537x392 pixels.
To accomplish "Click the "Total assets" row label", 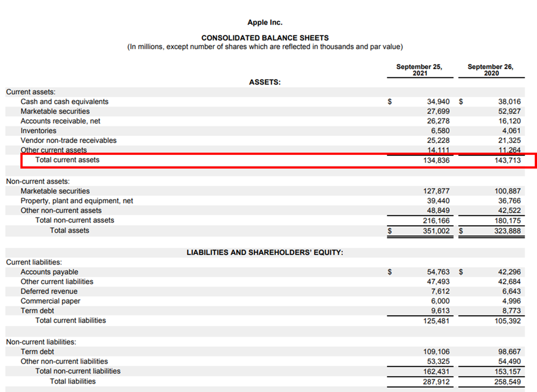I will [x=70, y=230].
